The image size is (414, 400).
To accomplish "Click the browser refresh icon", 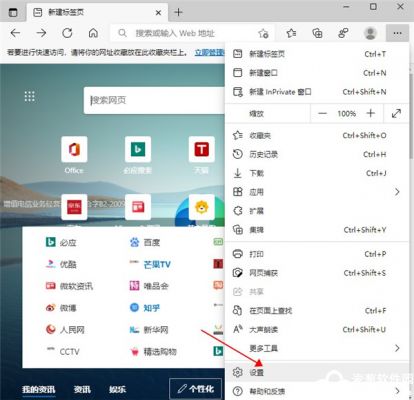I will point(67,33).
